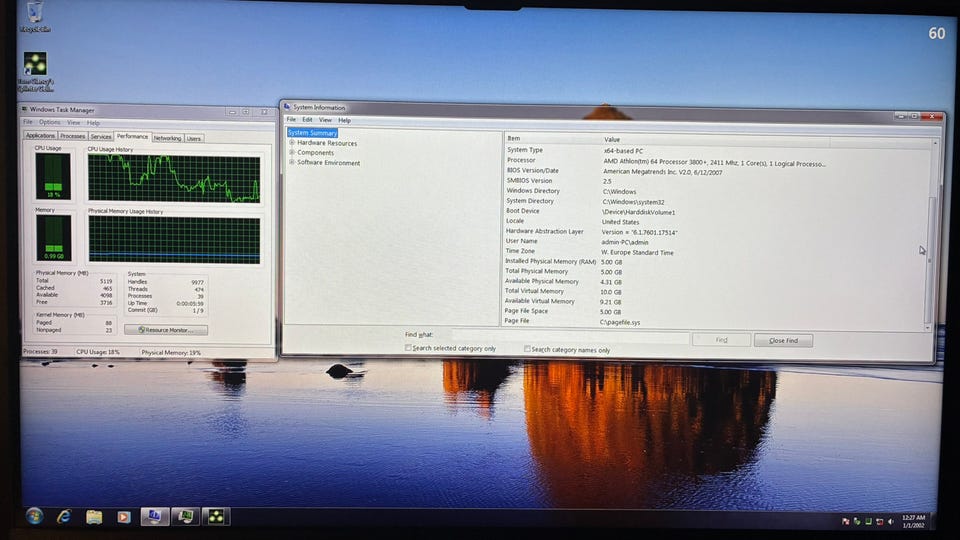The height and width of the screenshot is (540, 960).
Task: Enable 'Search selected category only' checkbox
Action: pyautogui.click(x=408, y=349)
